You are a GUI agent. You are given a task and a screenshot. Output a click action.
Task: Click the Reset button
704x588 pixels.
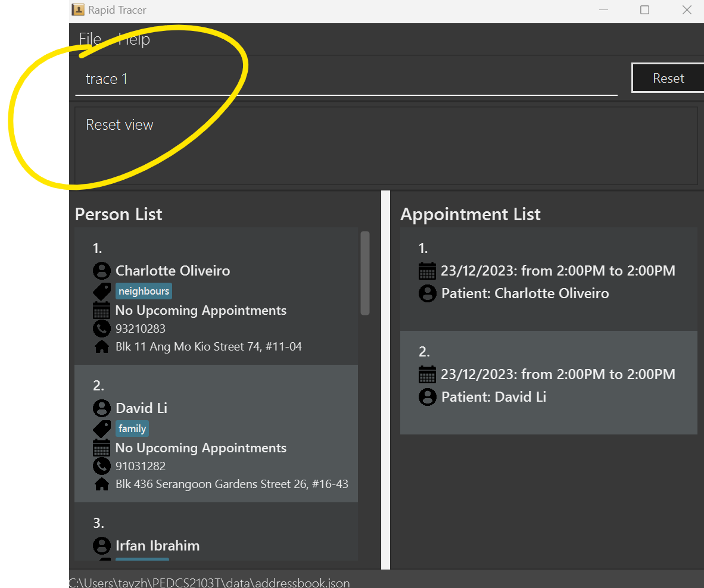point(668,78)
